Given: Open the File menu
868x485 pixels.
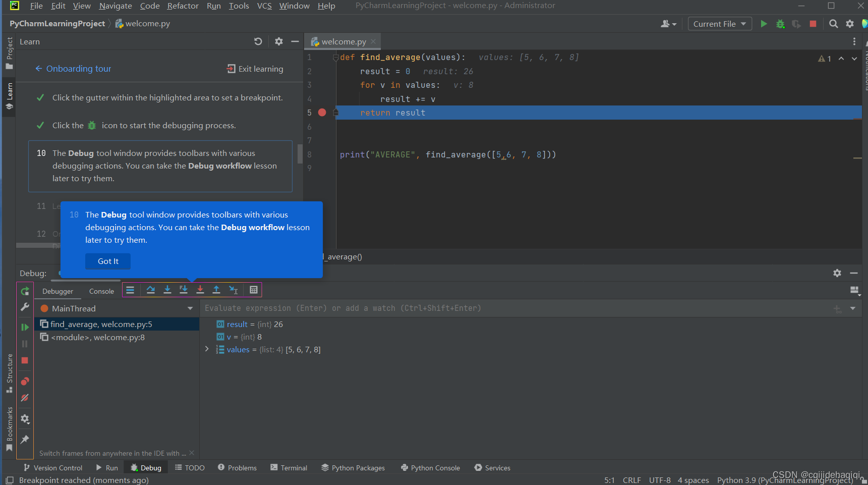Looking at the screenshot, I should [x=36, y=6].
